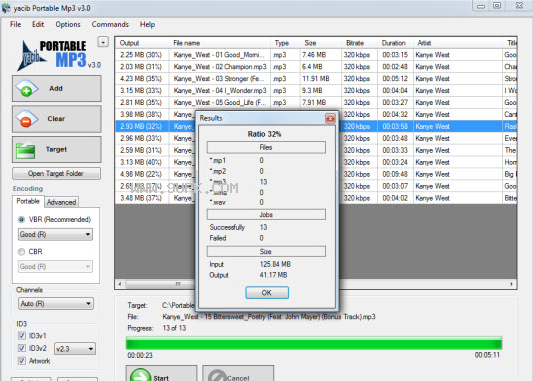Click OK in the Results dialog
This screenshot has height=381, width=533.
[267, 293]
